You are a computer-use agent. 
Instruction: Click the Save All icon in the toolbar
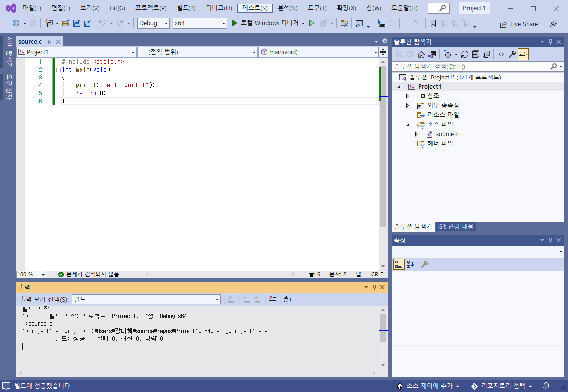(88, 23)
